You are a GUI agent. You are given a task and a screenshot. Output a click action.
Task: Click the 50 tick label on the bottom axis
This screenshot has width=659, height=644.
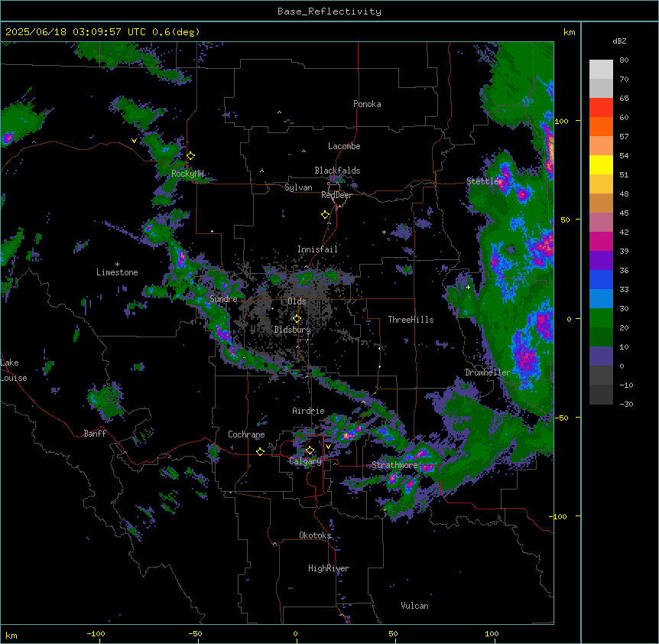[x=393, y=634]
